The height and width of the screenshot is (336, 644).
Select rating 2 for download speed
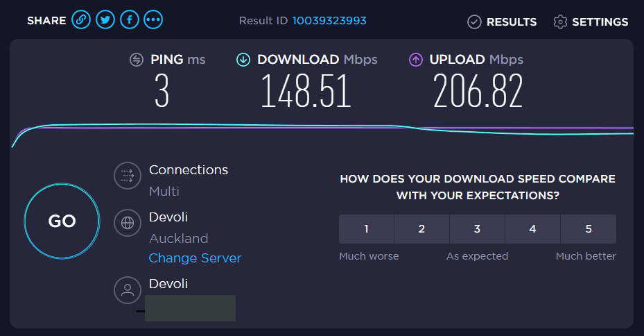pos(421,229)
